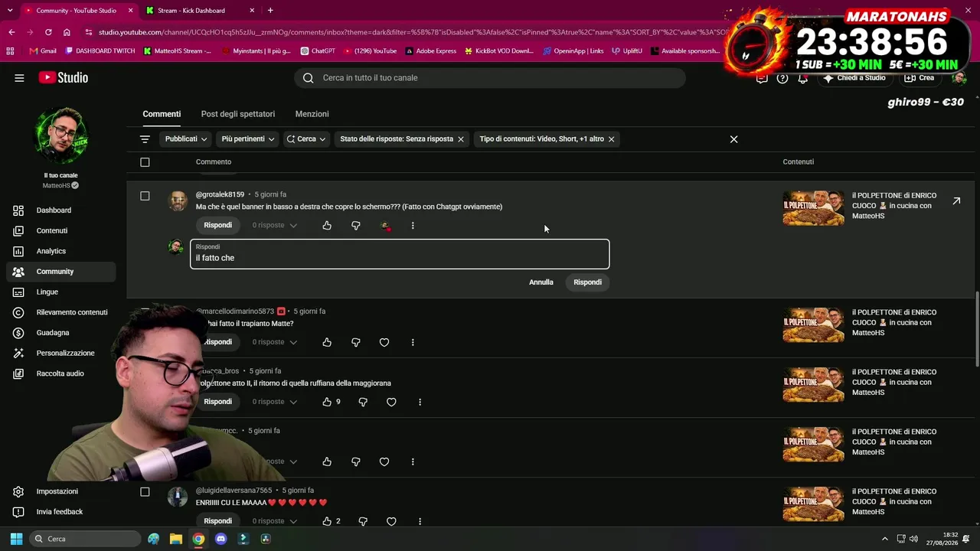
Task: Dislike the 'trapianto Matte' comment
Action: click(x=355, y=342)
